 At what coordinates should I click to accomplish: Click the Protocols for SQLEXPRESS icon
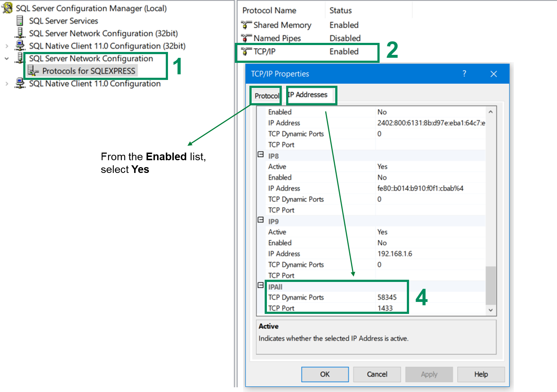[33, 71]
